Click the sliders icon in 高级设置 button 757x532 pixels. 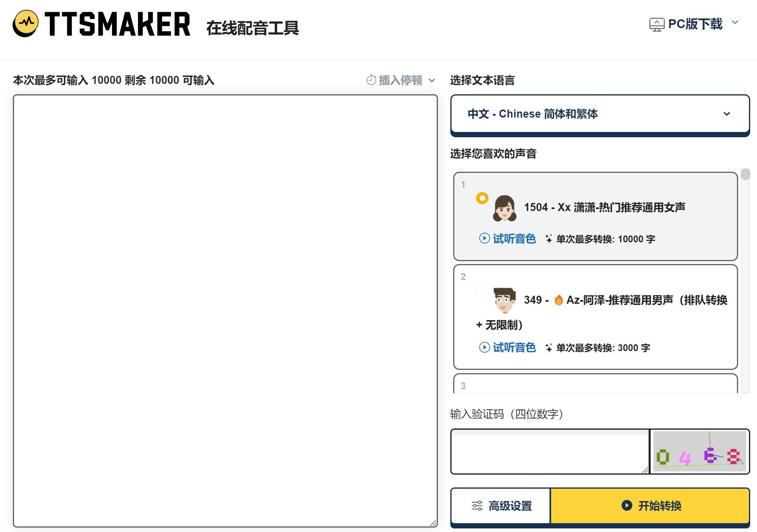pos(477,506)
